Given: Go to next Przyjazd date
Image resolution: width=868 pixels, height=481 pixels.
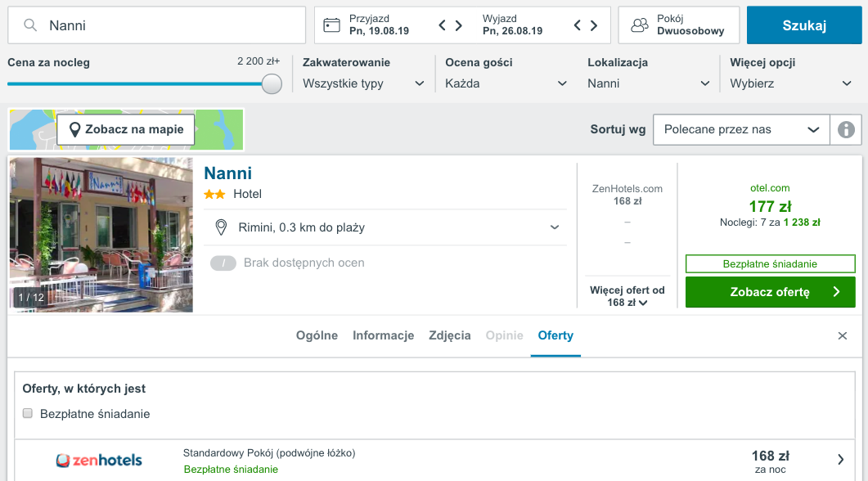Looking at the screenshot, I should pos(459,25).
